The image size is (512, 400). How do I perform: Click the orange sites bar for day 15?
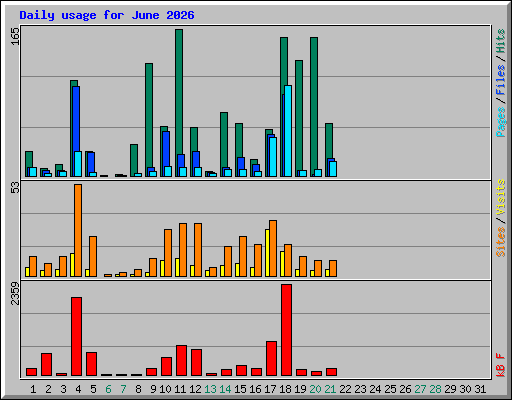(243, 256)
